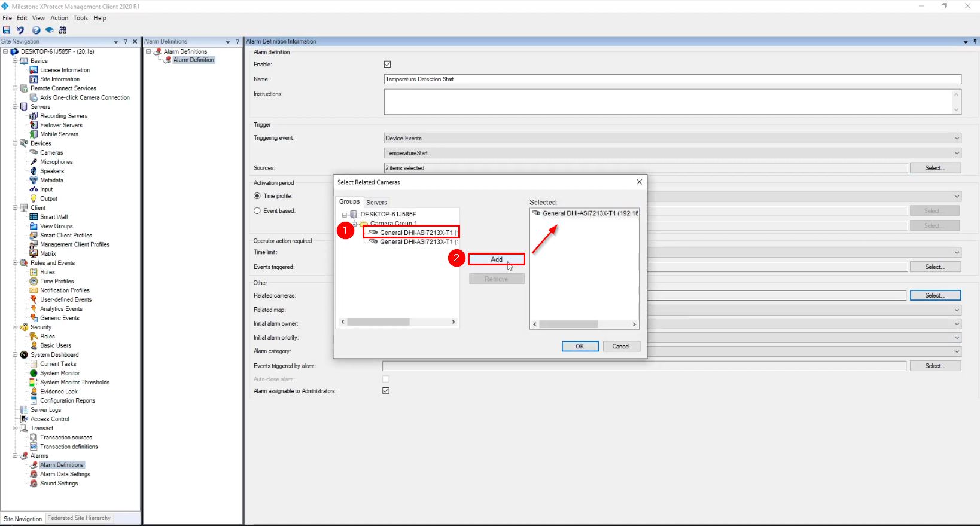Toggle Alarm assignable to Administrators checkbox

(386, 390)
